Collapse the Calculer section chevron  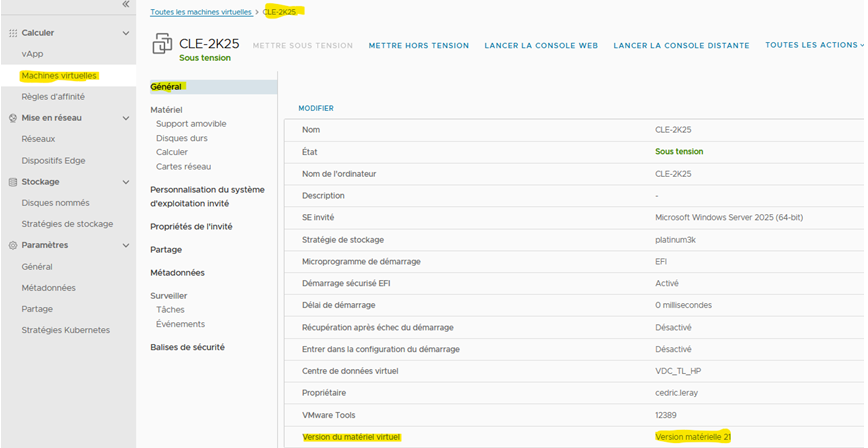coord(126,33)
